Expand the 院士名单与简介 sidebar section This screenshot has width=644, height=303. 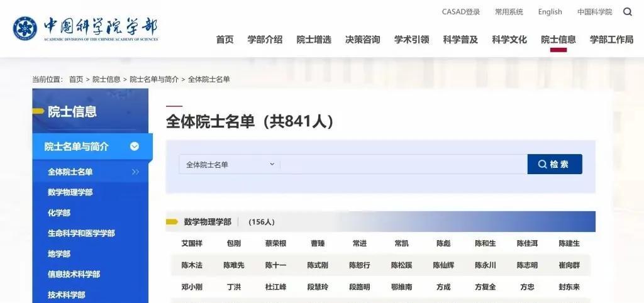pos(92,146)
